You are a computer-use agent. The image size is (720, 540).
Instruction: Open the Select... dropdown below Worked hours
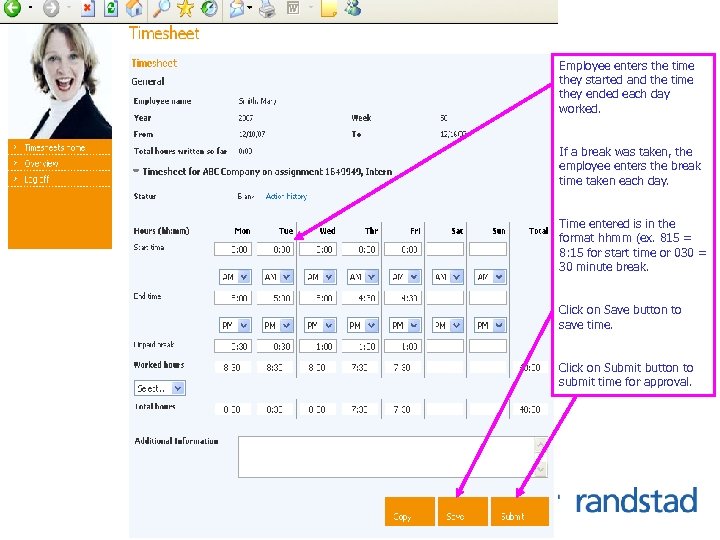click(x=160, y=388)
